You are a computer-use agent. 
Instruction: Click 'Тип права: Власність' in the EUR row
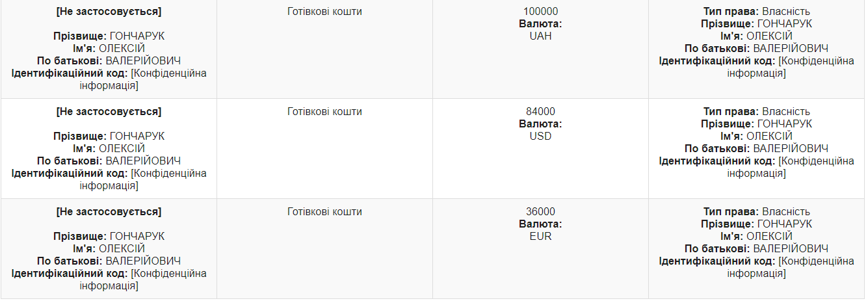(756, 212)
